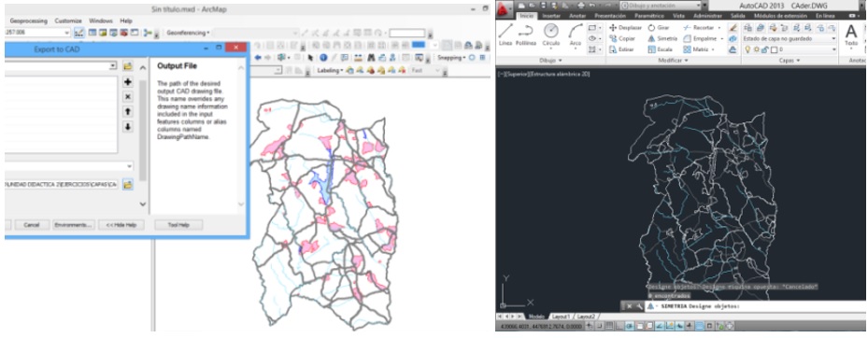Screen dimensions: 868x338
Task: Toggle the layer lock icon in Capas
Action: pos(764,49)
